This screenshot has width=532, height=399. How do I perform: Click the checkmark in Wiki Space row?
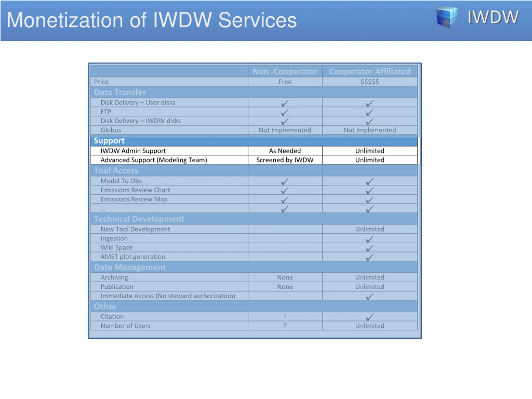[369, 249]
